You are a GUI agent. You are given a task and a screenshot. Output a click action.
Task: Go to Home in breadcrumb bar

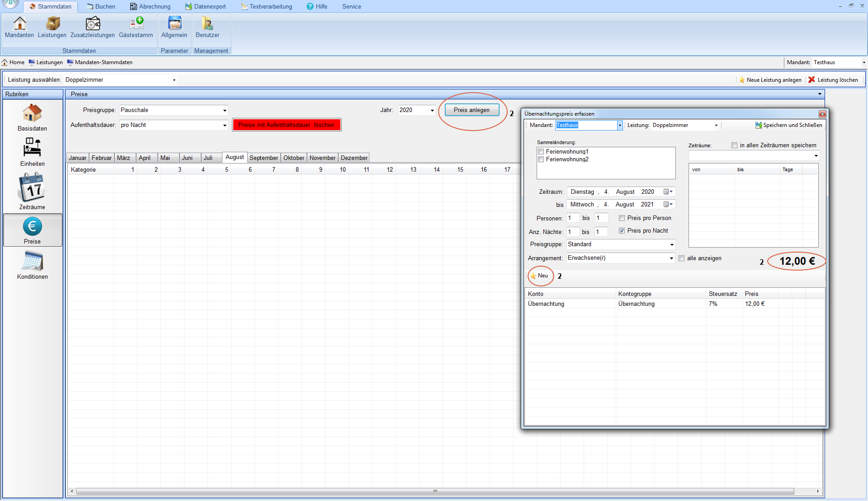point(13,62)
